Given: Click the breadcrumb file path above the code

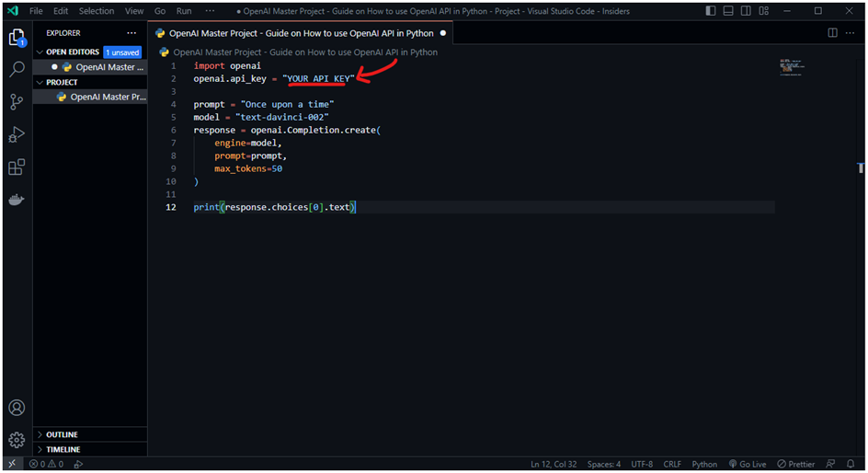Looking at the screenshot, I should point(299,52).
